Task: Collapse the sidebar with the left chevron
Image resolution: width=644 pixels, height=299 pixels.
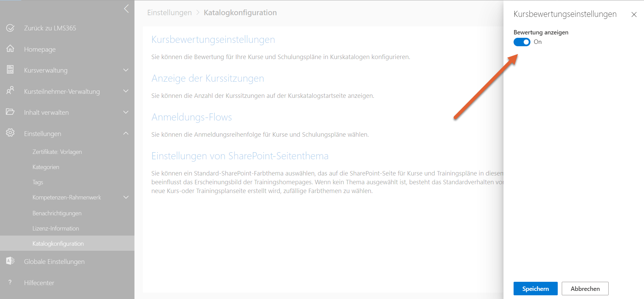Action: 126,9
